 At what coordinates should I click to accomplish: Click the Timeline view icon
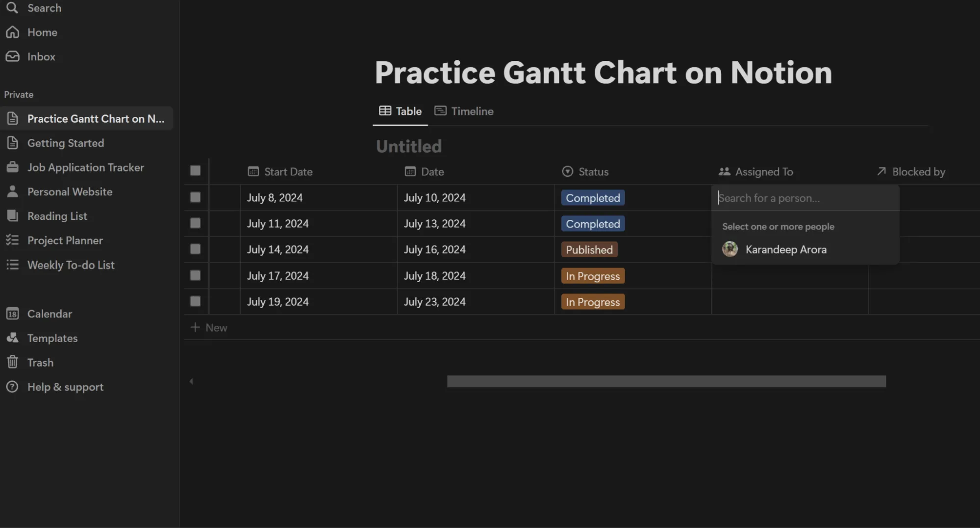pyautogui.click(x=440, y=111)
